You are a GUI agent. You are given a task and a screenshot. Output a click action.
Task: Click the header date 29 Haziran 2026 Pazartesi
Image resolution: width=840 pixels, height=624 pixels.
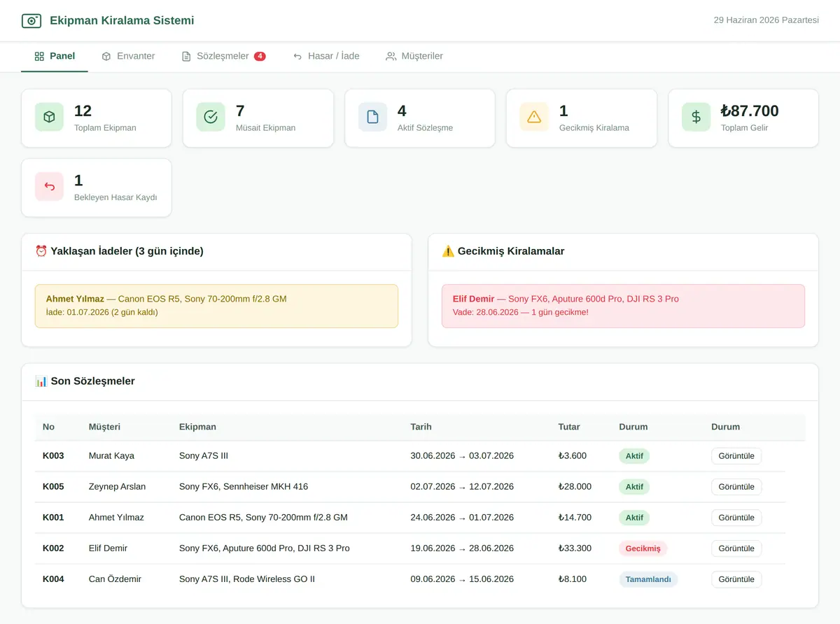click(766, 20)
